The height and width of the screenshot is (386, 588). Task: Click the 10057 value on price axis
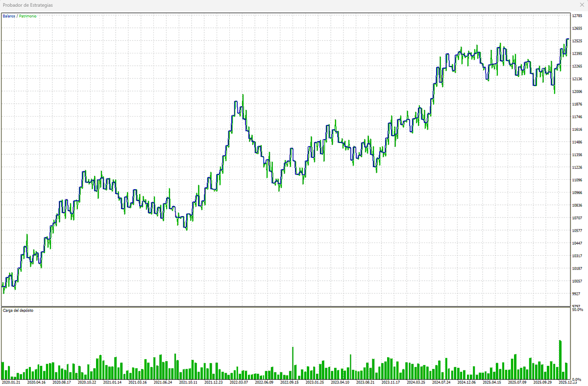577,282
